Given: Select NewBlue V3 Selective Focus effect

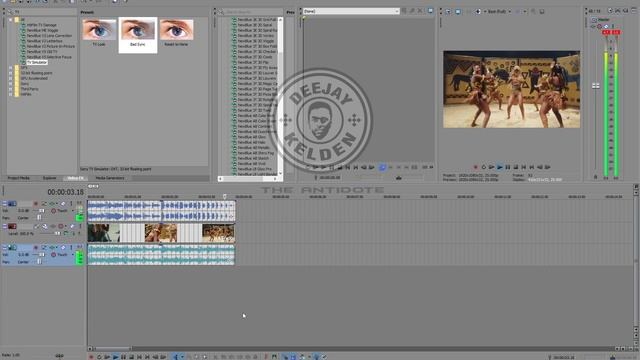Looking at the screenshot, I should (x=49, y=57).
